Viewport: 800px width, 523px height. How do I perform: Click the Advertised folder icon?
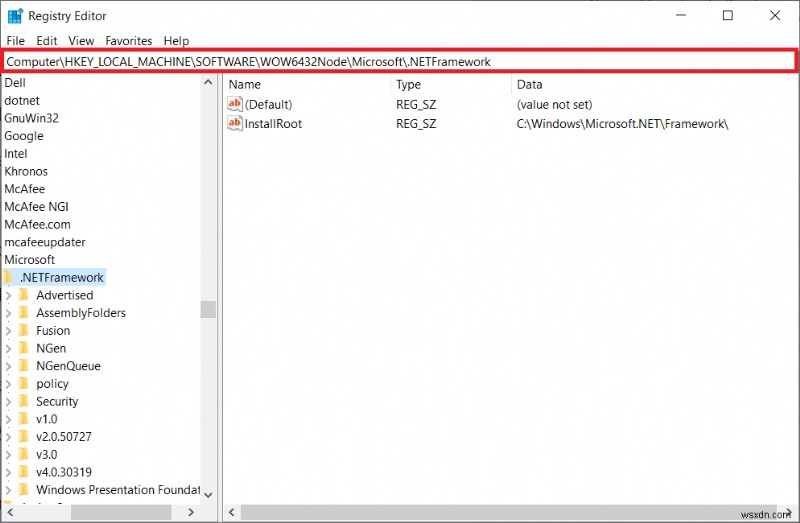coord(23,295)
